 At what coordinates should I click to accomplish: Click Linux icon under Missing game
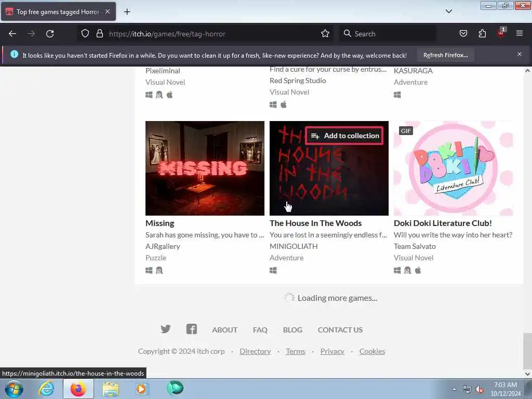[159, 270]
